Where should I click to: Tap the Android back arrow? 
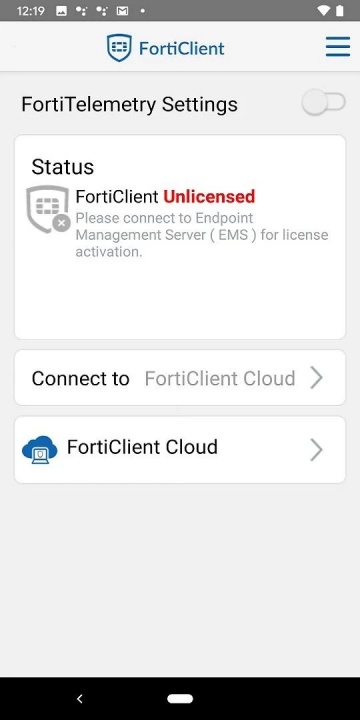[x=79, y=698]
